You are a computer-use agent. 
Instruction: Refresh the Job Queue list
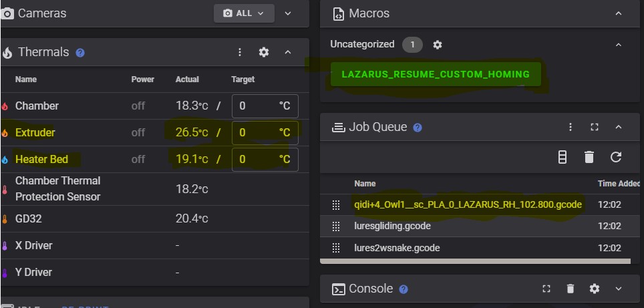(616, 157)
